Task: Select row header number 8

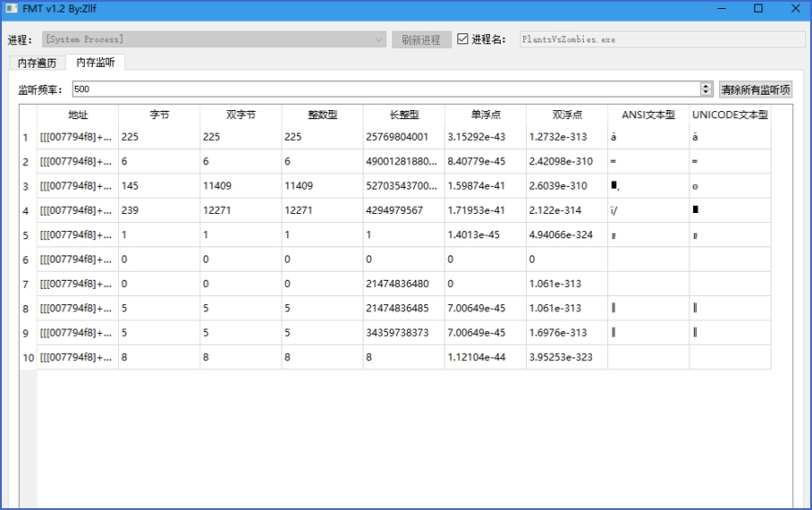Action: coord(28,309)
